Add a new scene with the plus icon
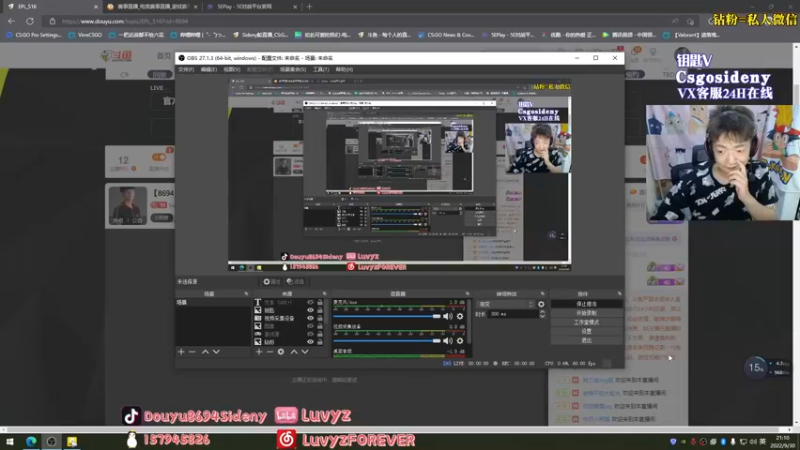Viewport: 800px width, 450px height. (181, 352)
